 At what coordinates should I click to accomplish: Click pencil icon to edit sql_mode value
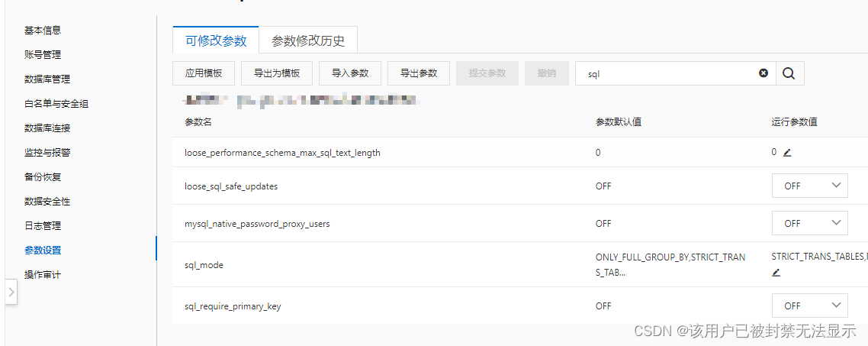click(776, 272)
